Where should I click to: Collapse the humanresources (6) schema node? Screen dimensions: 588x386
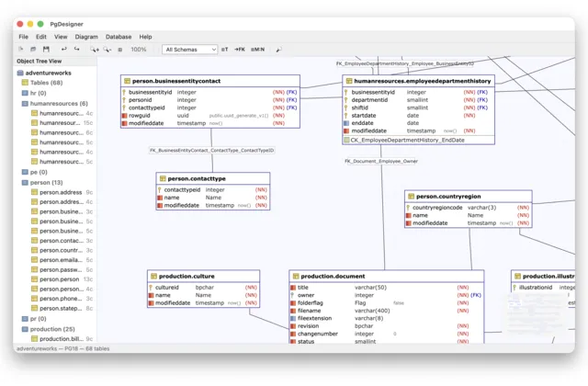tap(55, 104)
